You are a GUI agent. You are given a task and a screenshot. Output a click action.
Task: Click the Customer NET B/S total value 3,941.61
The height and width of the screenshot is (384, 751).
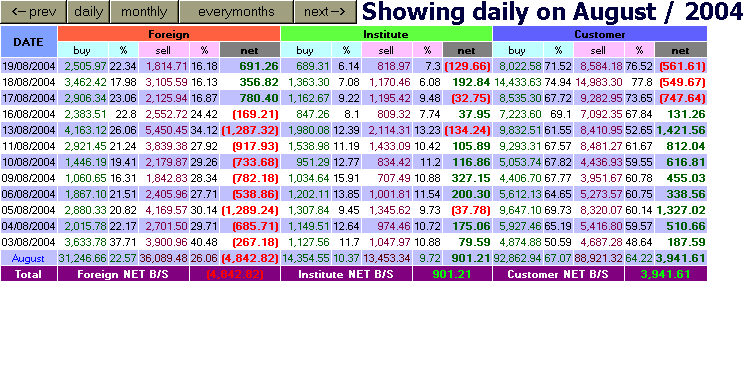pyautogui.click(x=666, y=274)
